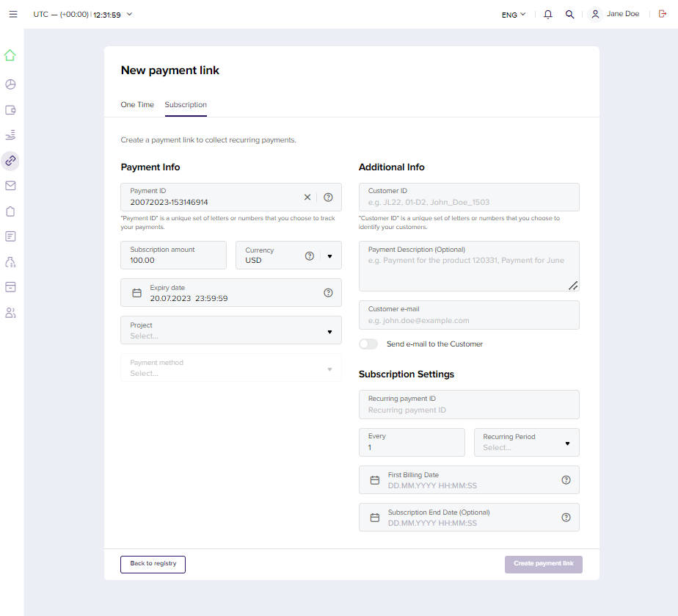Switch to the One Time tab
The image size is (678, 616).
[x=137, y=105]
